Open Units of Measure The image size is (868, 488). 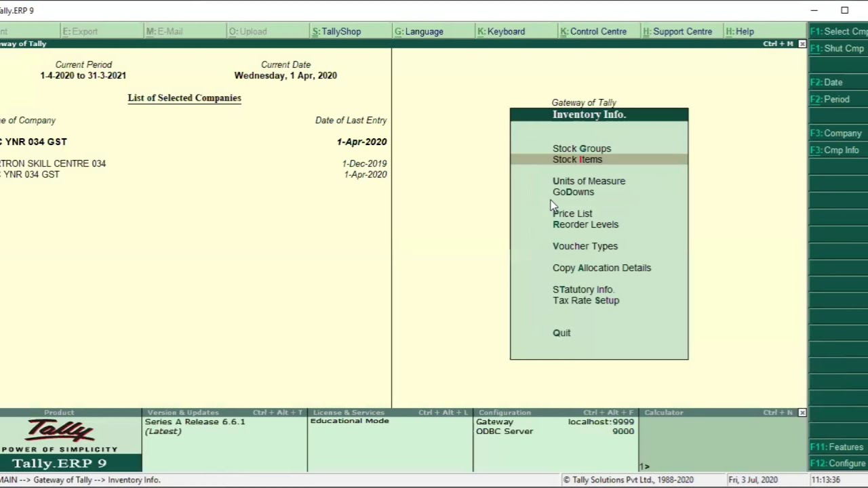589,181
